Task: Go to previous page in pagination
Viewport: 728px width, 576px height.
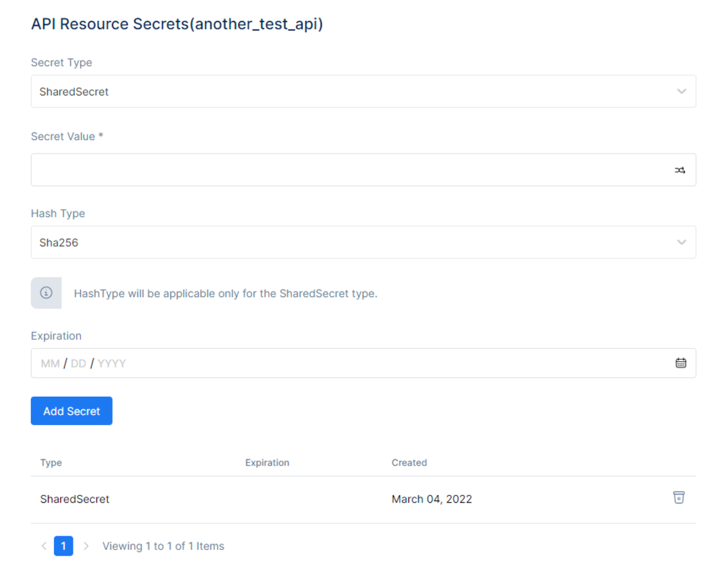Action: pyautogui.click(x=44, y=546)
